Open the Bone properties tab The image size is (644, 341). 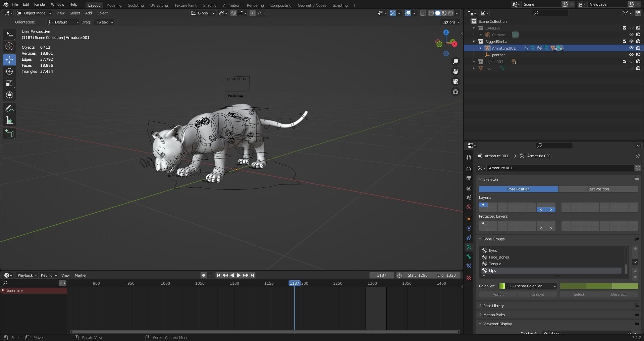[469, 257]
